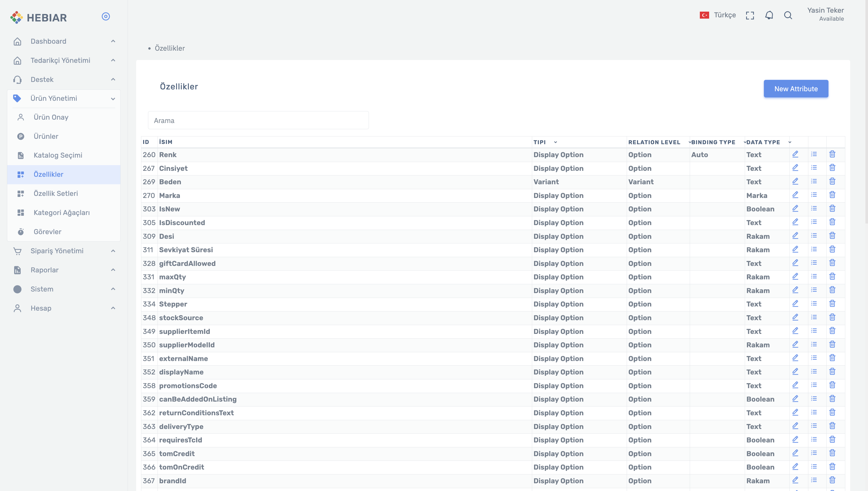Delete the Marka attribute
The image size is (868, 491).
pyautogui.click(x=832, y=195)
